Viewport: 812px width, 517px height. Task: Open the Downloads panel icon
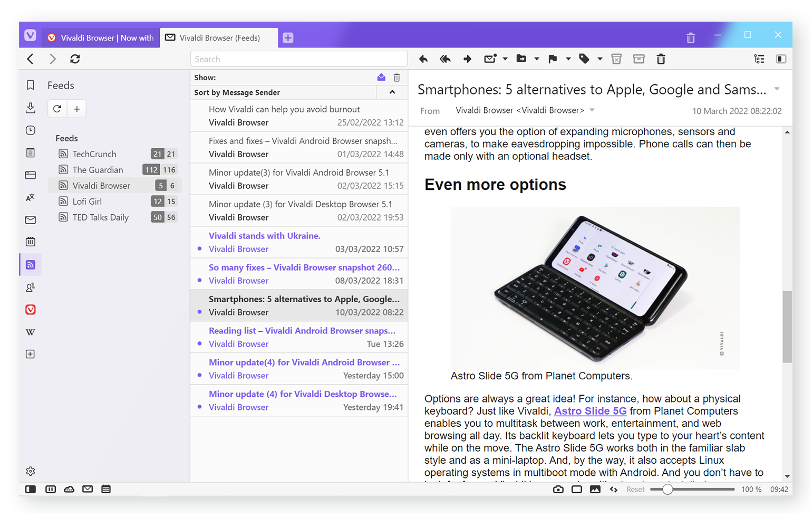[x=31, y=108]
